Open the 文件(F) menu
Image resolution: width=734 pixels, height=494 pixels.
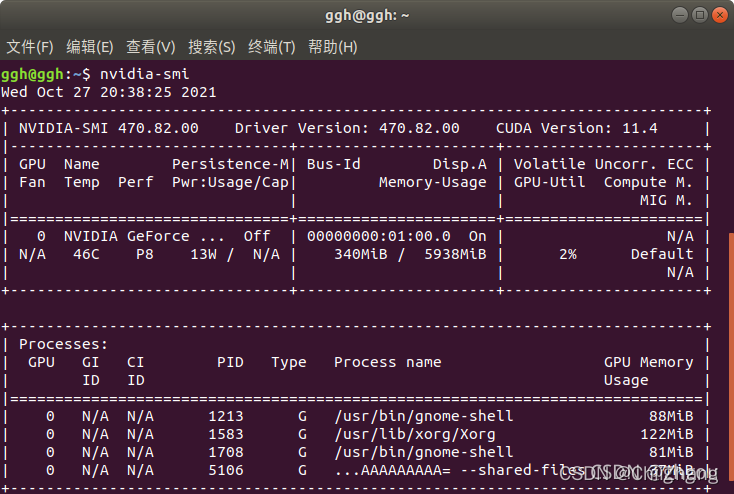click(30, 47)
